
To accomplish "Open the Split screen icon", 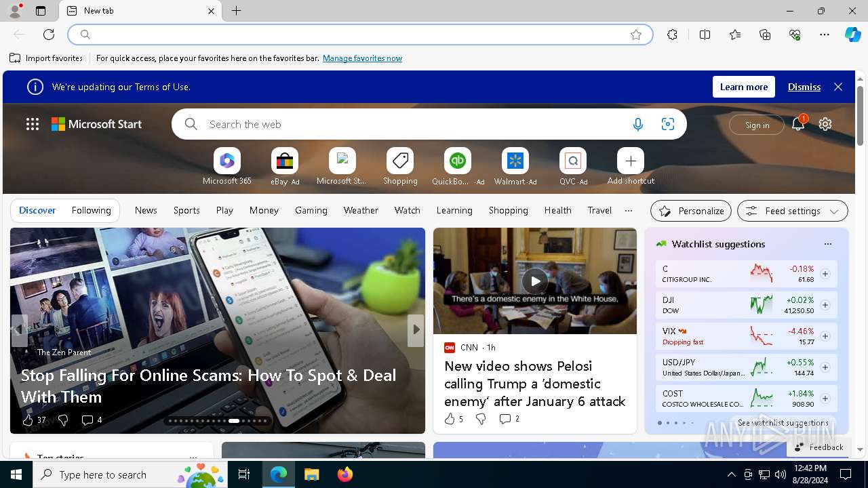I will click(x=705, y=35).
